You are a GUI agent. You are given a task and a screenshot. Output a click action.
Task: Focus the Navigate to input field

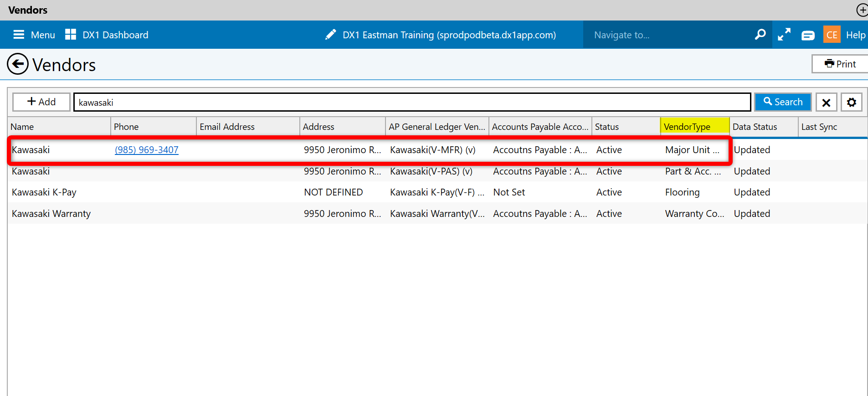pos(670,35)
